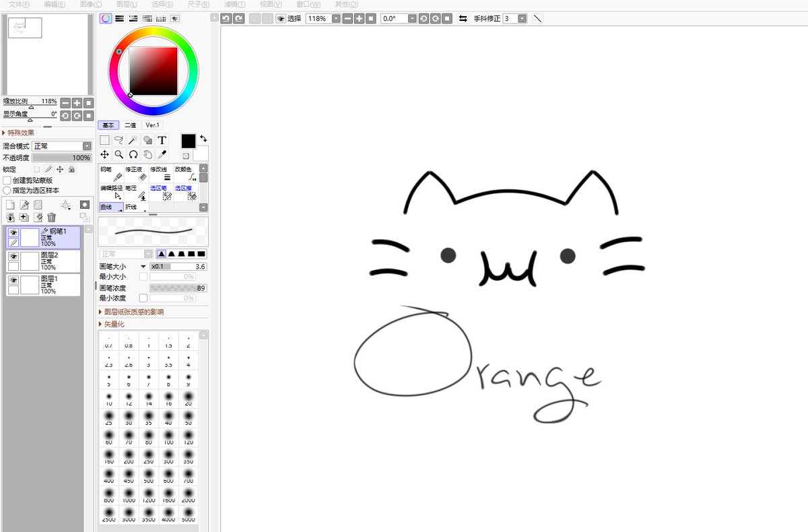Screen dimensions: 808x532
Task: Open the 画笔大小 multiplier arrow
Action: point(143,267)
